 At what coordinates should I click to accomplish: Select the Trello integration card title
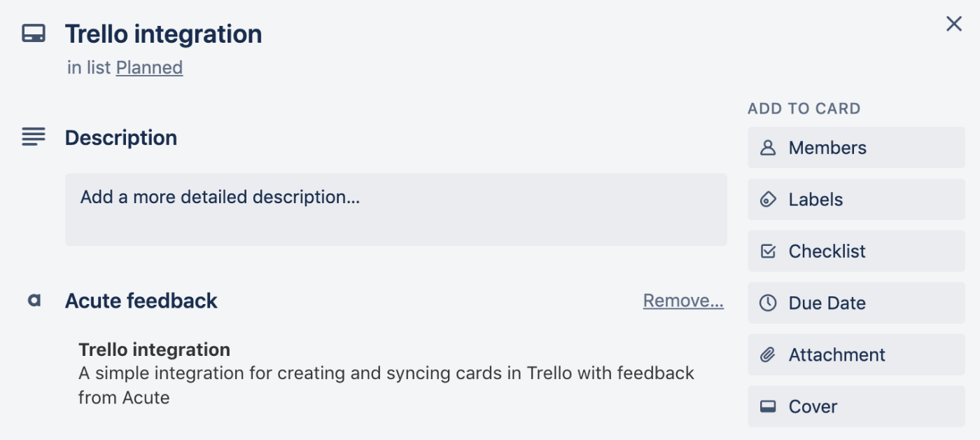point(164,33)
